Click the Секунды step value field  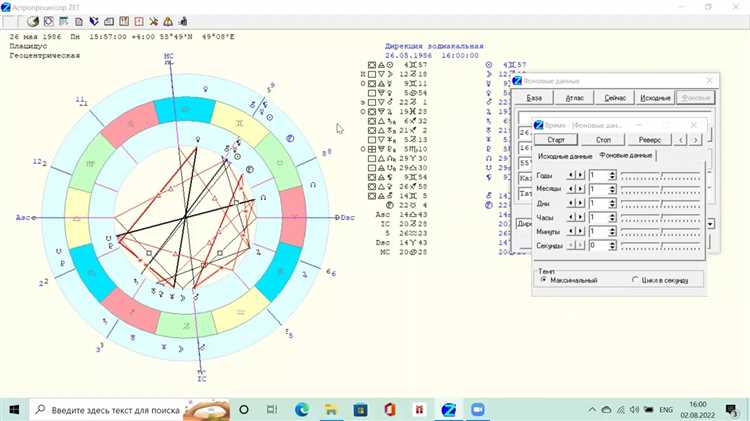pyautogui.click(x=598, y=245)
